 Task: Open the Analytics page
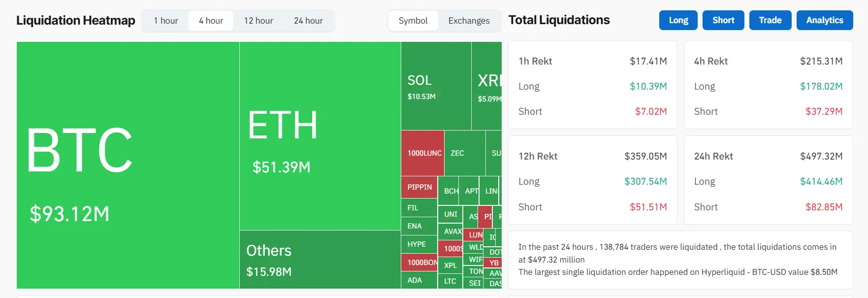(825, 20)
